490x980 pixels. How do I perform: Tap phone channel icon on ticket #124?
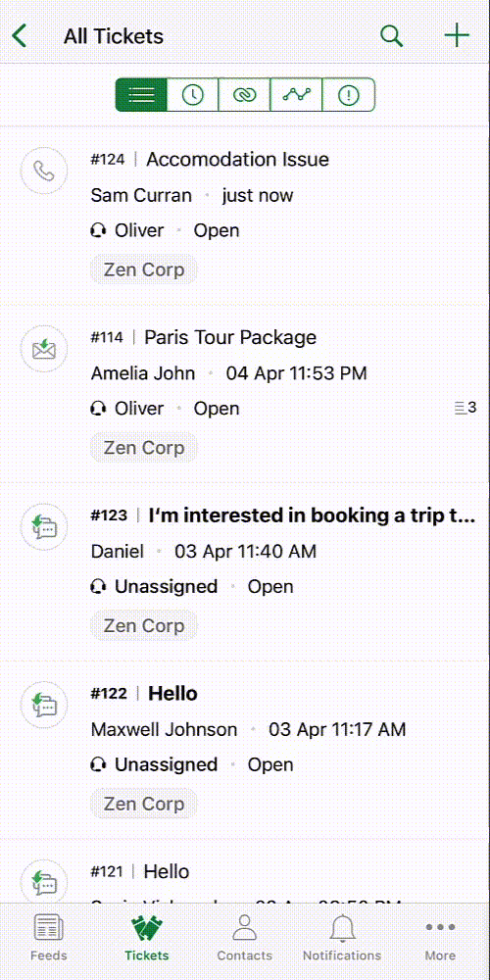click(44, 171)
